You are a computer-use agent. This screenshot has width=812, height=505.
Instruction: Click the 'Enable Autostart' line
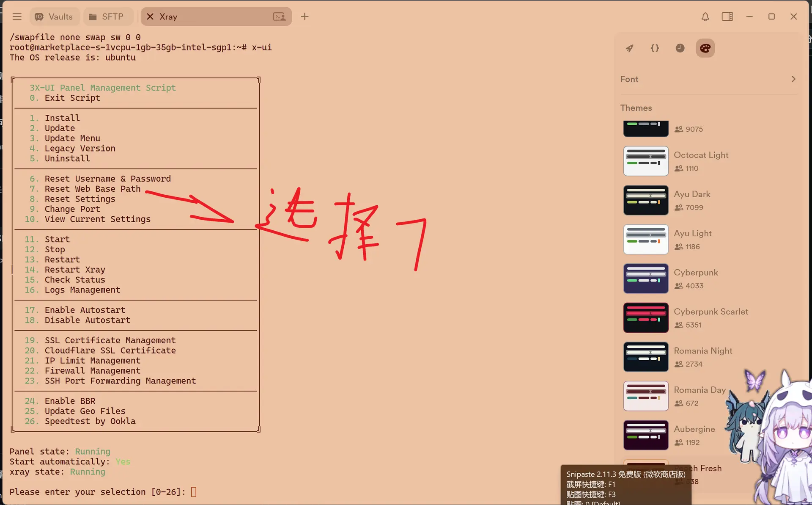coord(75,310)
